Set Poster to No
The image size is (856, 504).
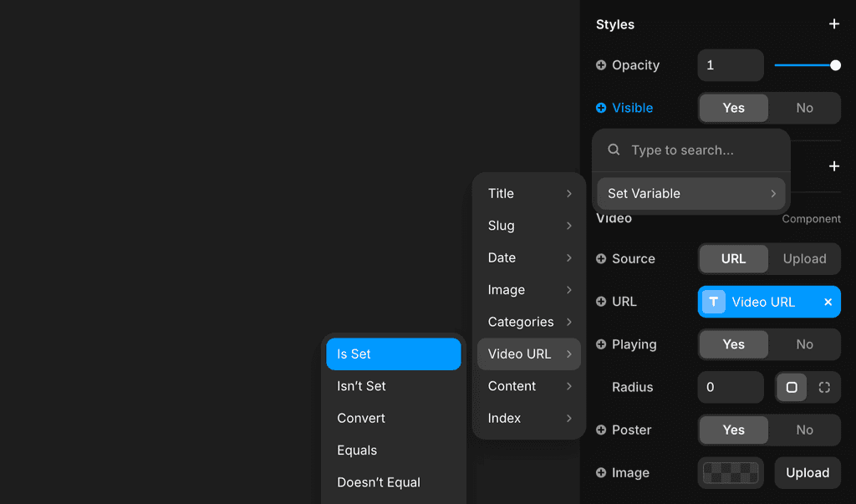click(x=804, y=430)
